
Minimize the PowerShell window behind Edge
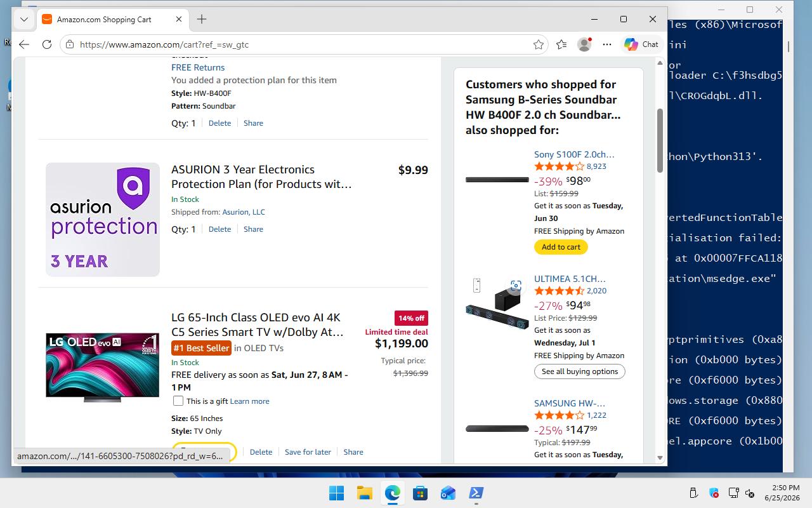click(722, 10)
